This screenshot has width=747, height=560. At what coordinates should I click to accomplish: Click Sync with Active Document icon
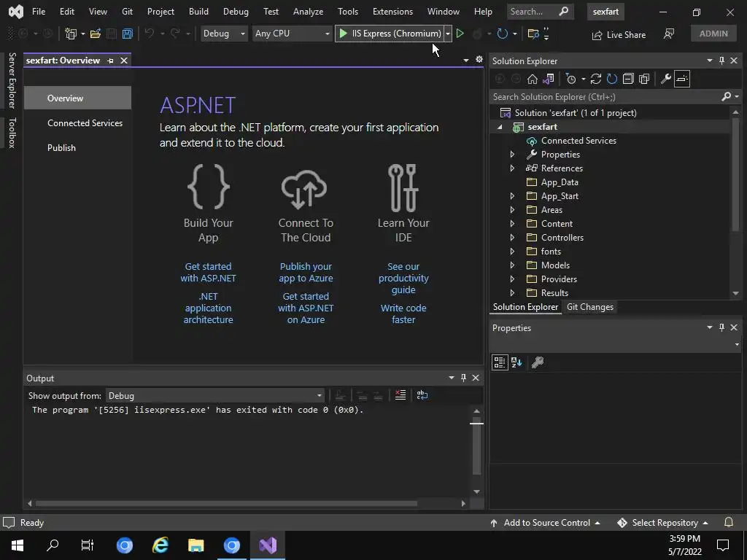595,79
